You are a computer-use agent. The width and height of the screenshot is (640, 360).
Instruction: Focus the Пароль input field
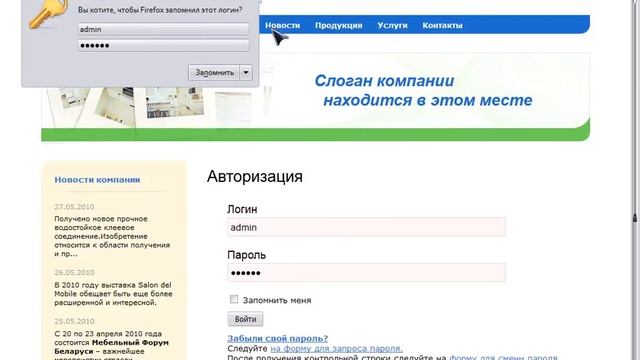[366, 273]
